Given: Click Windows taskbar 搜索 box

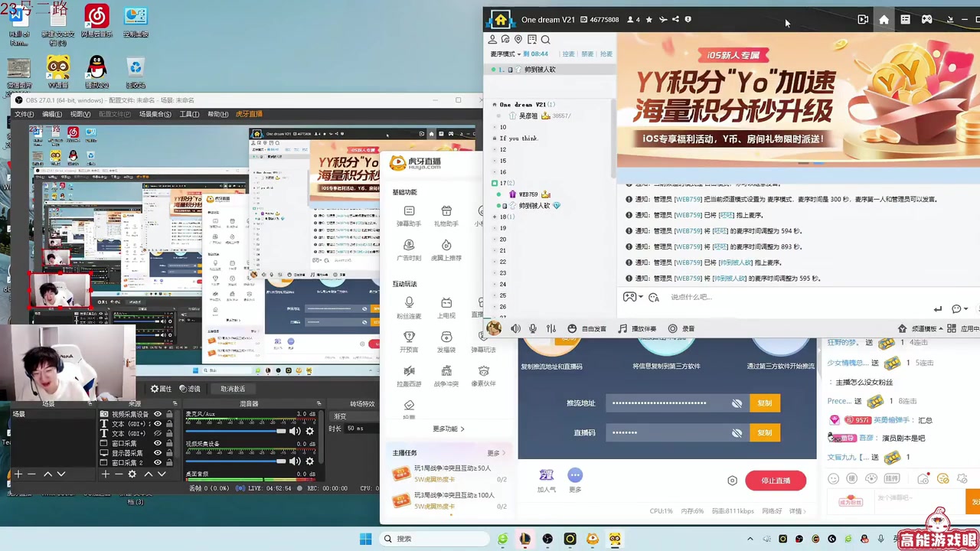Looking at the screenshot, I should click(435, 539).
